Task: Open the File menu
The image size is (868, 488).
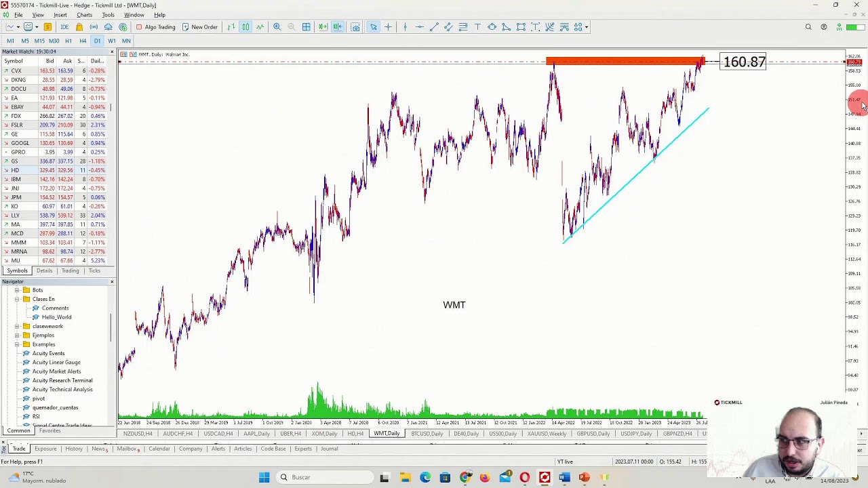Action: point(18,15)
